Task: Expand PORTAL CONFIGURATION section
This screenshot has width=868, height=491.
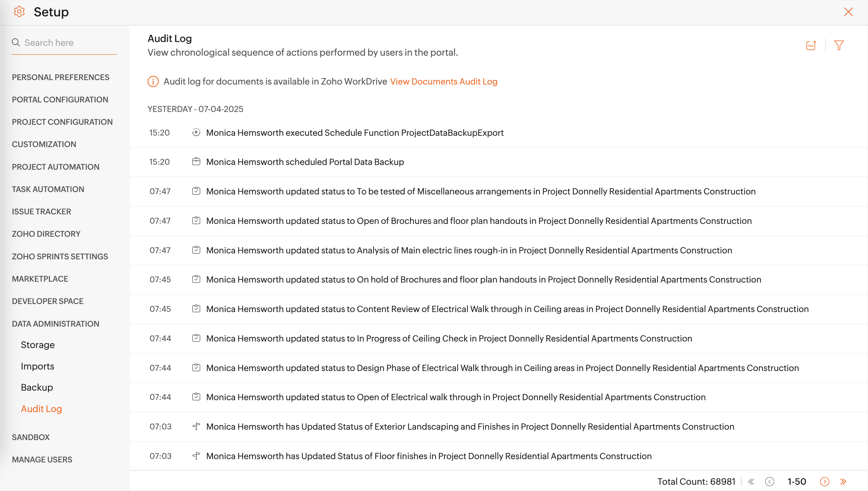Action: pyautogui.click(x=60, y=99)
